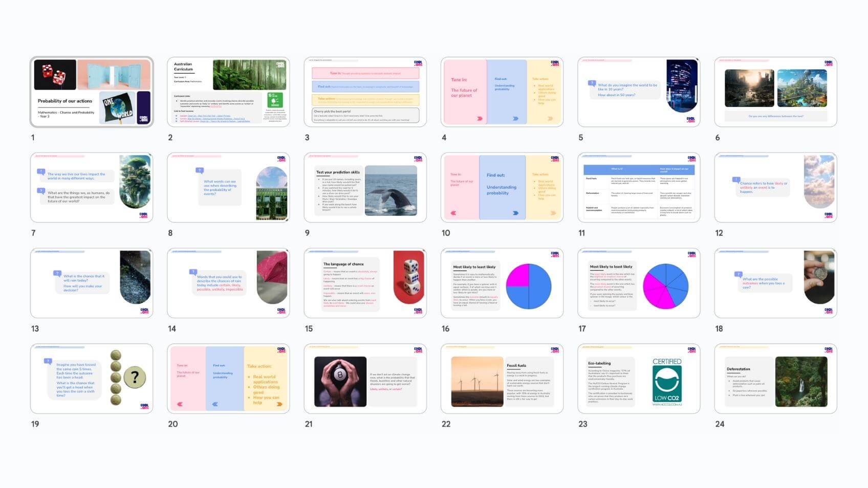Select slide 17 with the five-part spinner
Image resolution: width=868 pixels, height=488 pixels.
pos(639,283)
